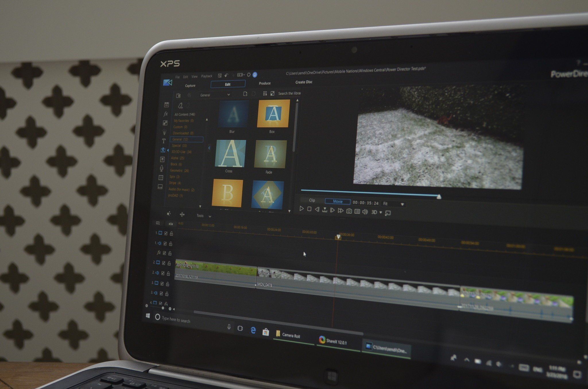Image resolution: width=588 pixels, height=389 pixels.
Task: Open the 16:9 aspect ratio dropdown
Action: click(241, 75)
